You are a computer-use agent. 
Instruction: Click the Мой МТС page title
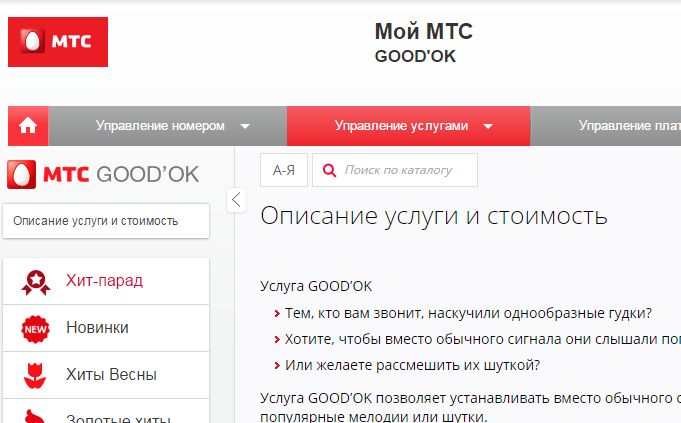coord(423,31)
